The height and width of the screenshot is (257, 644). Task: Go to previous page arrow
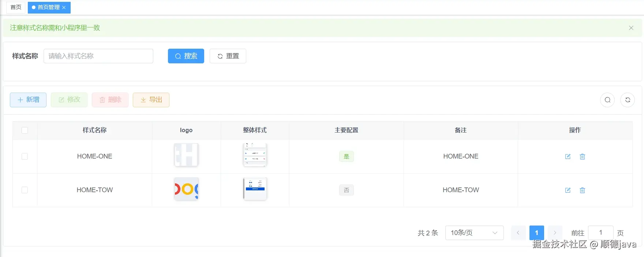click(518, 233)
